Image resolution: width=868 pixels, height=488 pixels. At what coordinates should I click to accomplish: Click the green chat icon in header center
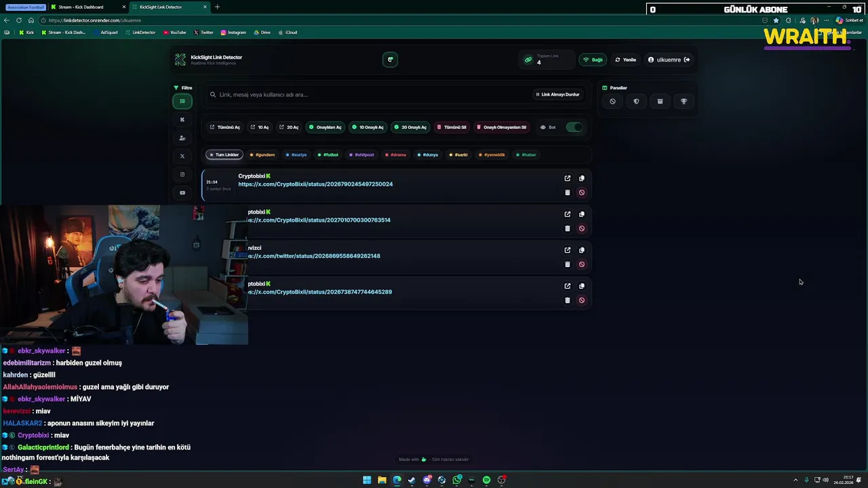point(390,60)
